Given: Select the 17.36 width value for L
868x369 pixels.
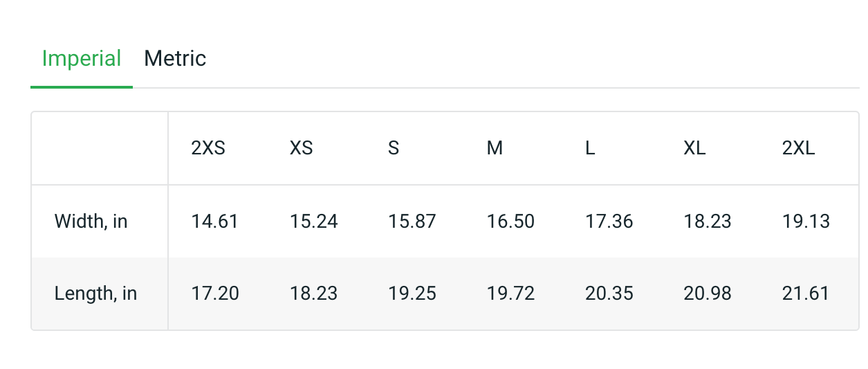Looking at the screenshot, I should pyautogui.click(x=609, y=222).
